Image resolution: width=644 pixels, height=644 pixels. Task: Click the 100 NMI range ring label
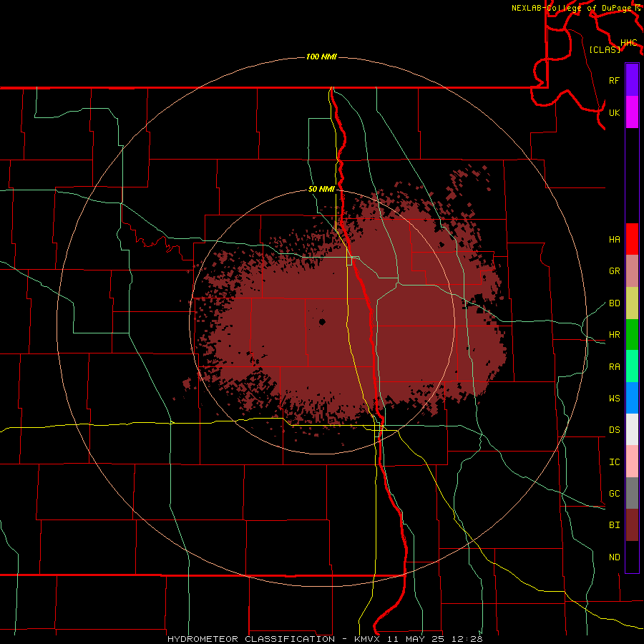click(321, 57)
